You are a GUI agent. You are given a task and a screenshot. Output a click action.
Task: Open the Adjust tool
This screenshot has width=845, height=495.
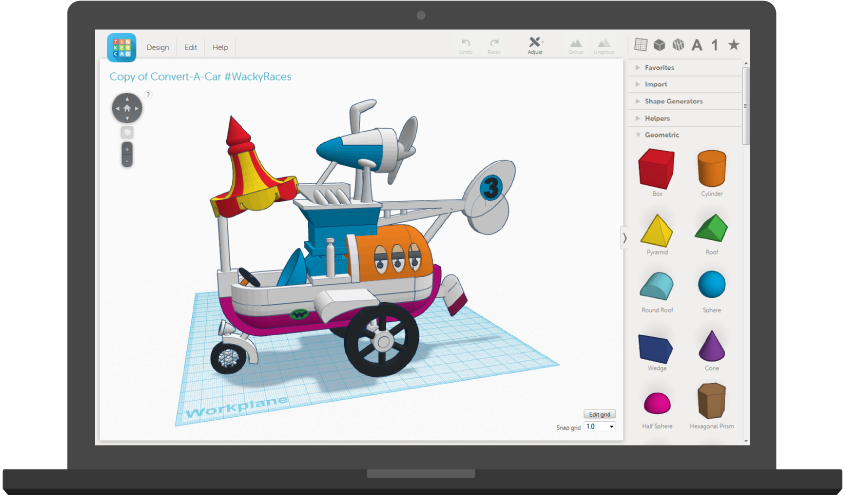[x=535, y=45]
